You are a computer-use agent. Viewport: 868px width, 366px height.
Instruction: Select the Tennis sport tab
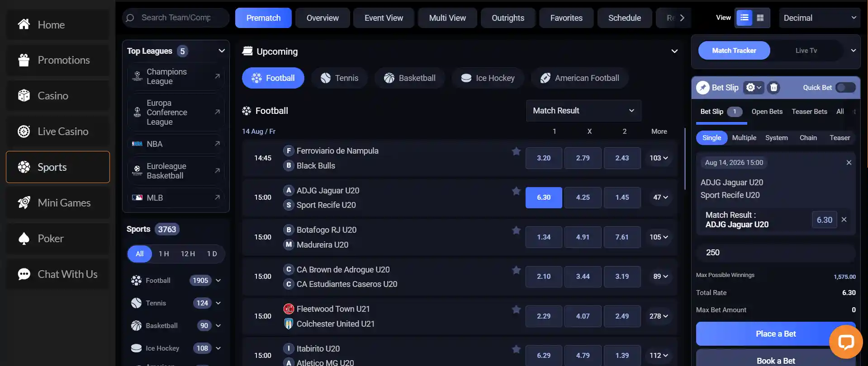(340, 78)
